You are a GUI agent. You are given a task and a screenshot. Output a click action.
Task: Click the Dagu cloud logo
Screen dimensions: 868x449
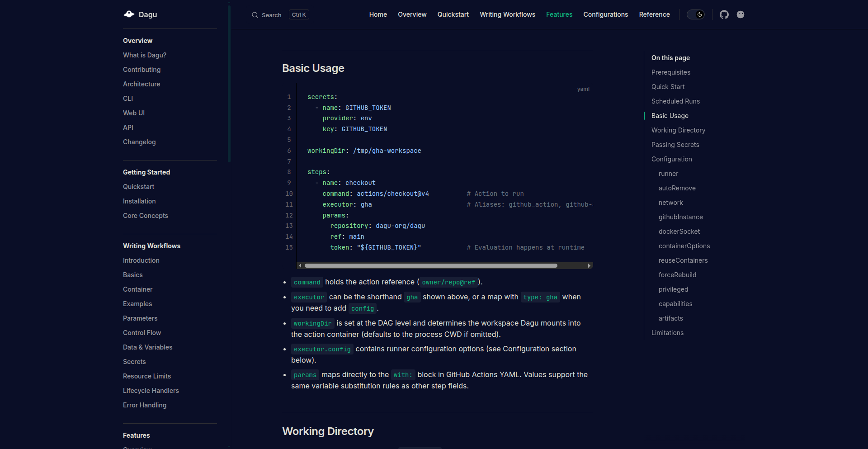129,14
